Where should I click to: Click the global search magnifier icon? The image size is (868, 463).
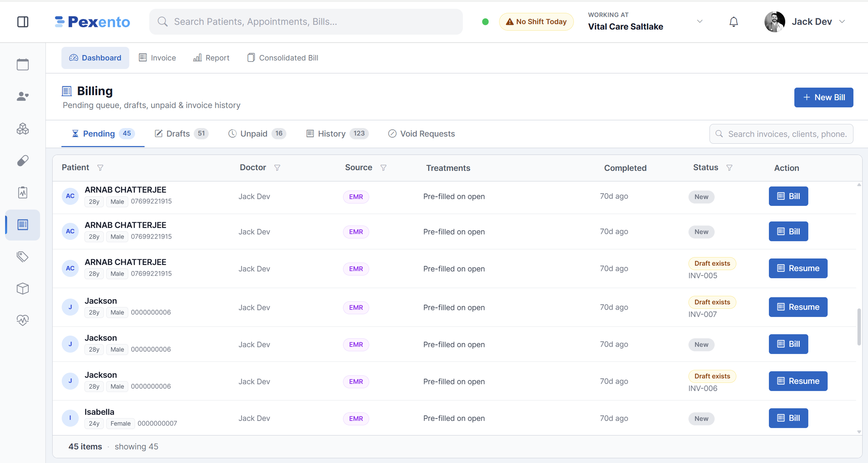click(x=163, y=22)
